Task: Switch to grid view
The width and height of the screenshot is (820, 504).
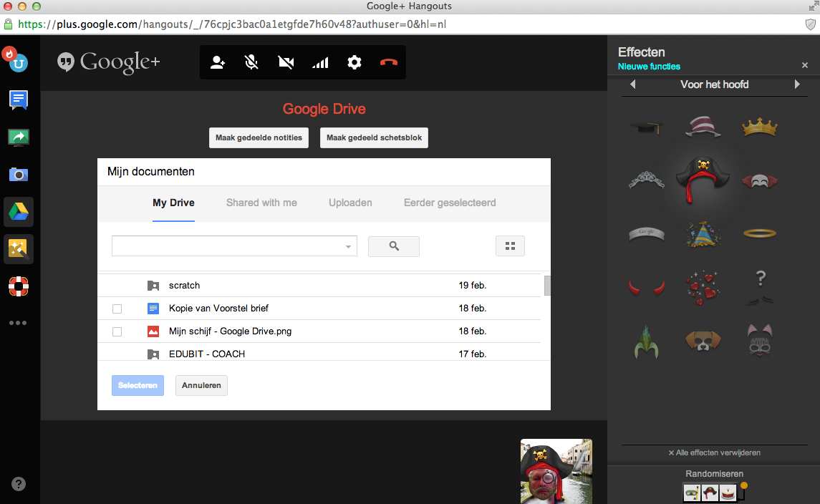Action: pos(510,246)
